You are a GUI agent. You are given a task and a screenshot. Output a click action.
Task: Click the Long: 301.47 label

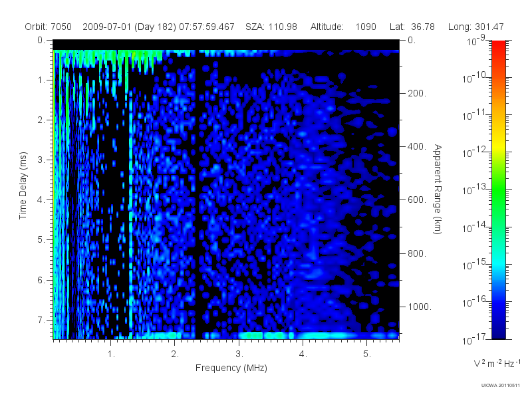[475, 27]
